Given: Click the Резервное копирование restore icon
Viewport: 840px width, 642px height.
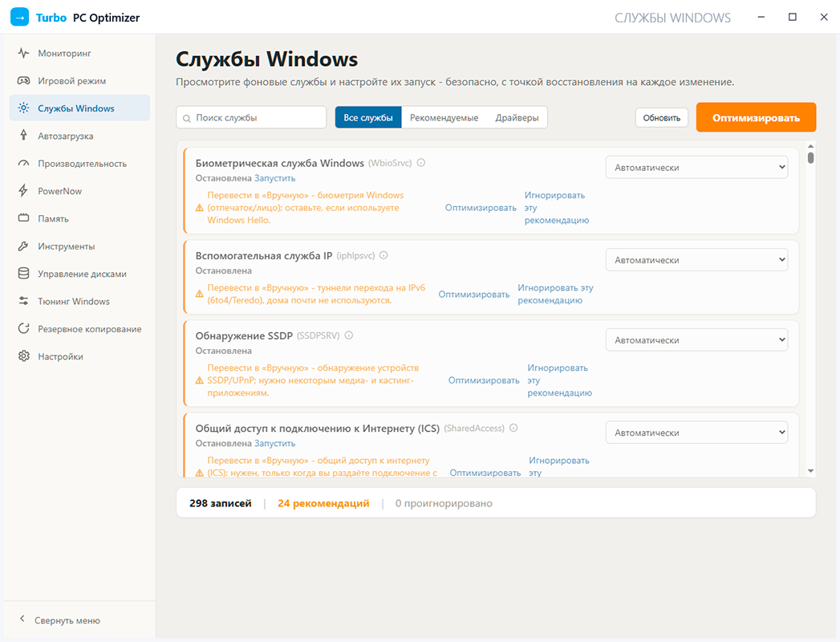Looking at the screenshot, I should click(x=23, y=328).
